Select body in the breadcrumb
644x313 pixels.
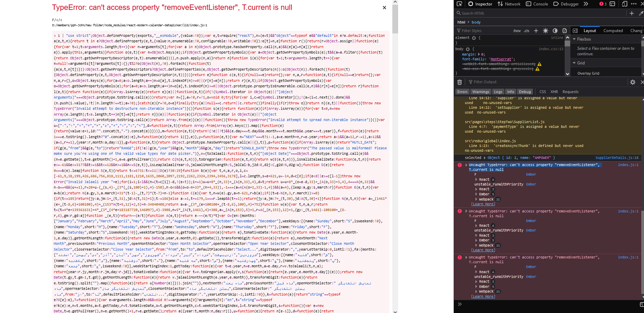click(476, 22)
